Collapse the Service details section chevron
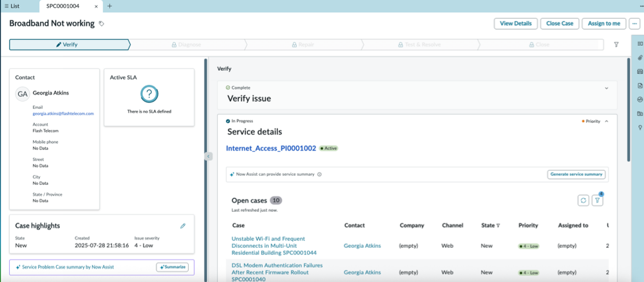644x282 pixels. pos(607,121)
